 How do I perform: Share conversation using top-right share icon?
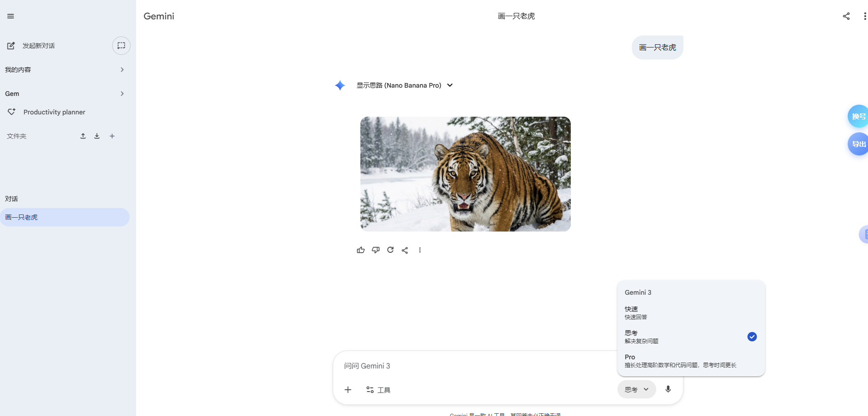click(x=846, y=16)
